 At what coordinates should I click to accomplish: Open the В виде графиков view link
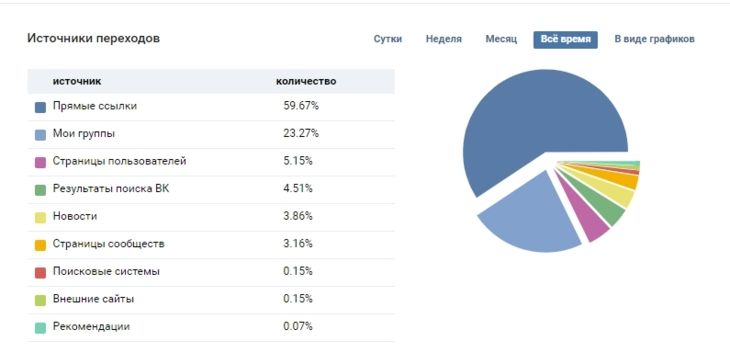655,39
